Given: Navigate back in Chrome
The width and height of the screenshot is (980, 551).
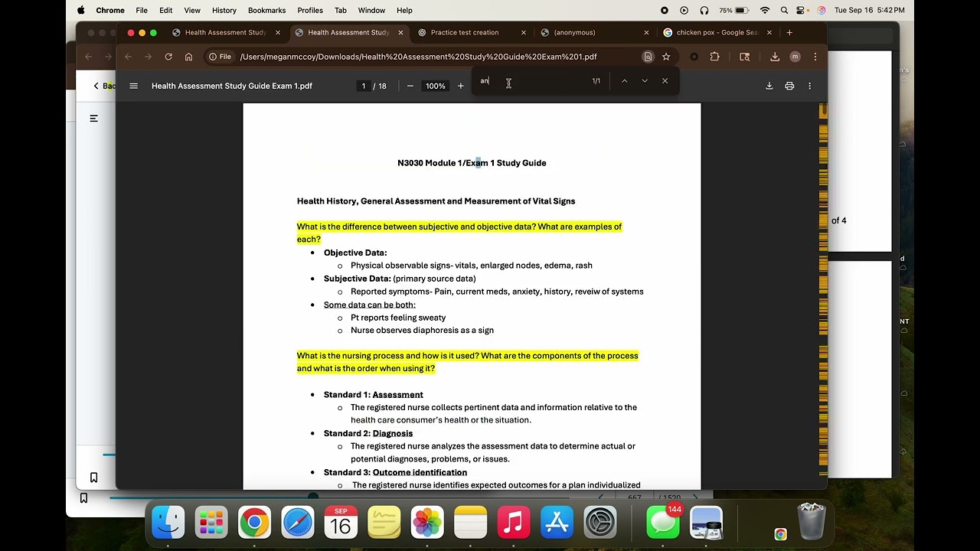Looking at the screenshot, I should (128, 57).
